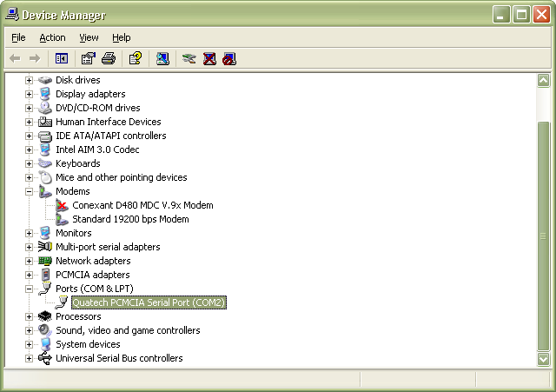The height and width of the screenshot is (392, 556).
Task: Click the Help question-mark toolbar icon
Action: point(136,58)
